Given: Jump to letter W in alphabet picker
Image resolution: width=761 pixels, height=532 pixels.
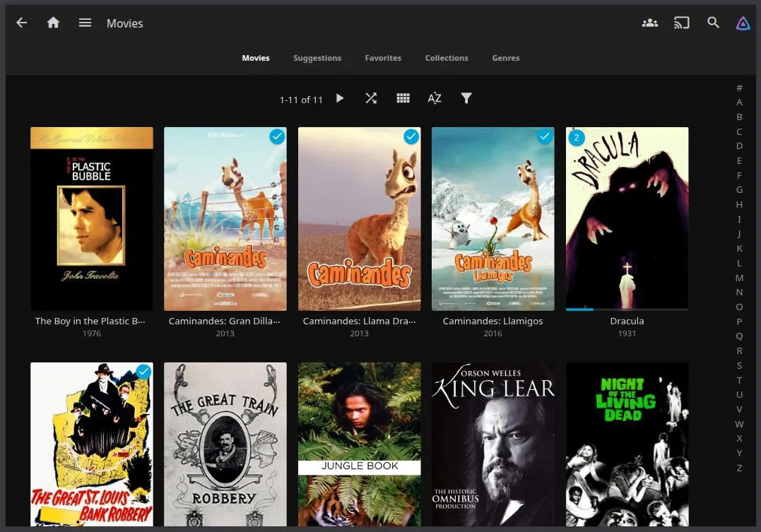Looking at the screenshot, I should point(739,424).
